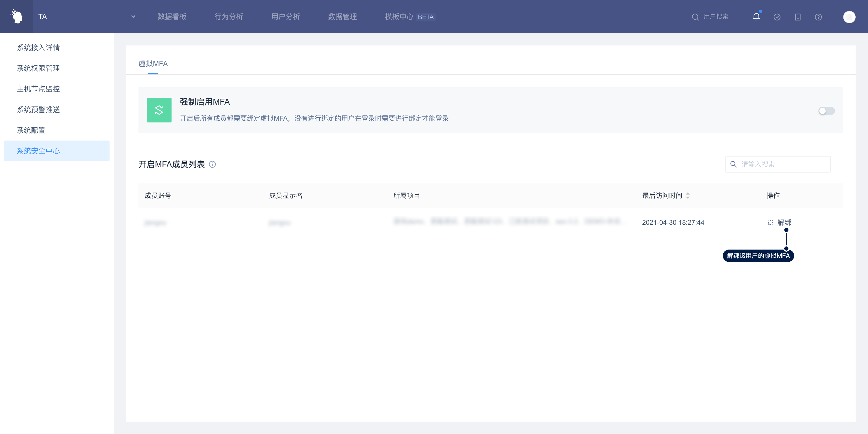Sort by 最后访问时间 column arrows

688,196
